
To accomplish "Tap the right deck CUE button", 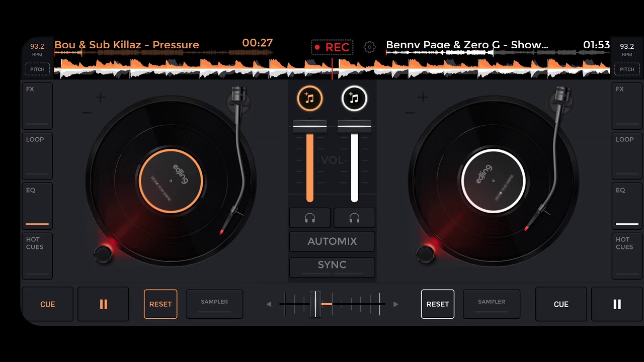I will tap(561, 304).
